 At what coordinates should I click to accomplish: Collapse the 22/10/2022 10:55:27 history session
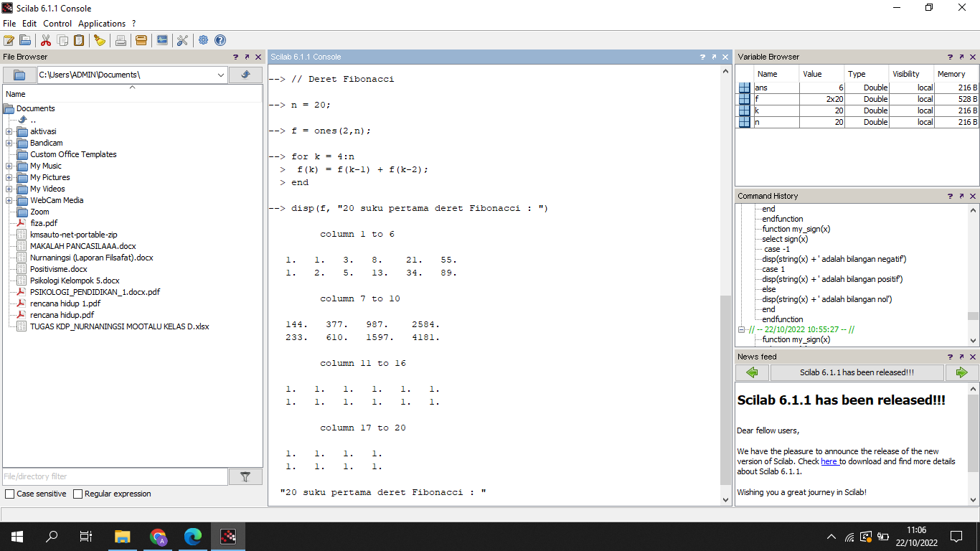pos(742,329)
